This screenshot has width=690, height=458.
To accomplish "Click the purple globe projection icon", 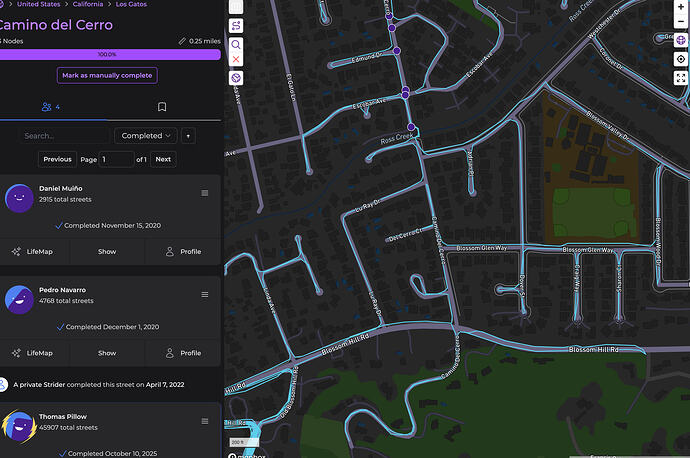I will (681, 40).
